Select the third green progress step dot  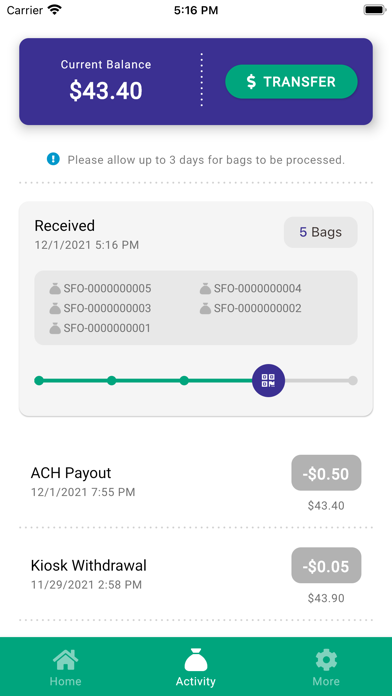184,380
